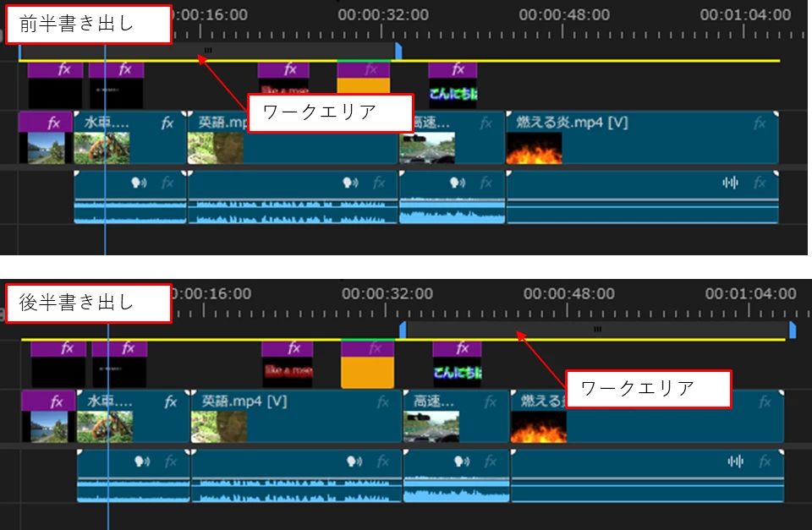Select 高速 audio waveform clip, 前半書き出し timeline
Viewport: 812px width, 530px height.
click(x=452, y=197)
